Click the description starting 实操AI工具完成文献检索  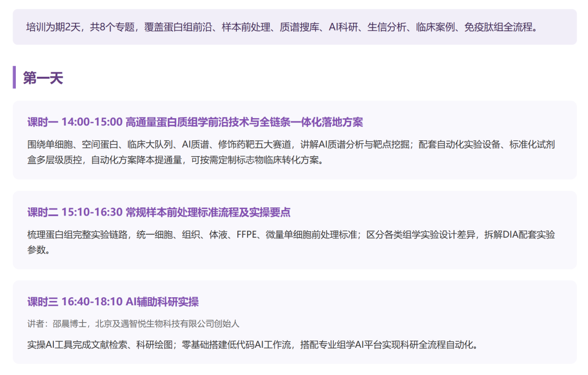tap(254, 345)
